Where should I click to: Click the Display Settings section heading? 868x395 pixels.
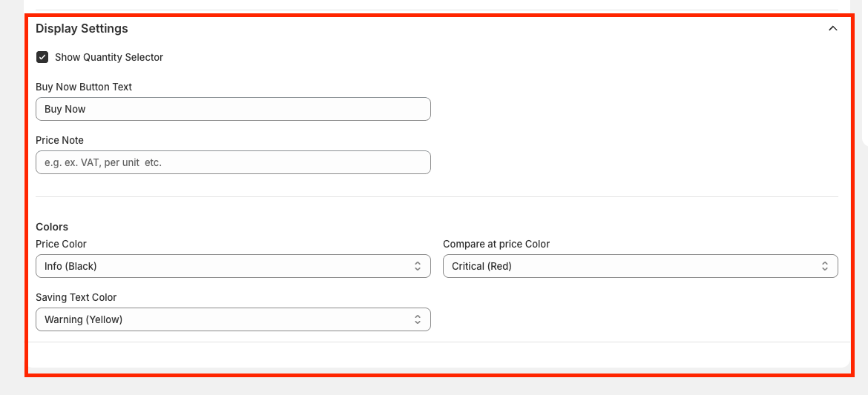pos(82,29)
